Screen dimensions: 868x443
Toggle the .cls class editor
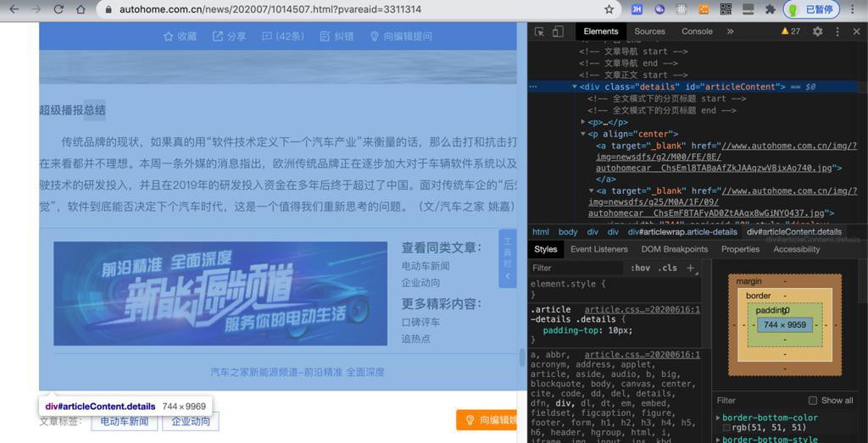(x=667, y=268)
